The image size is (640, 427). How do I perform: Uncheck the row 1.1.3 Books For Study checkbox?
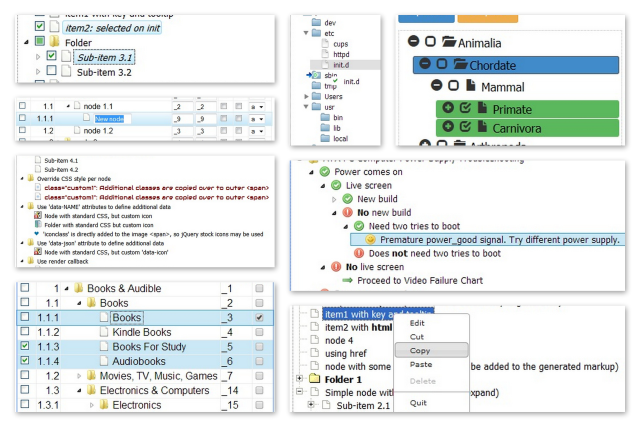click(25, 346)
